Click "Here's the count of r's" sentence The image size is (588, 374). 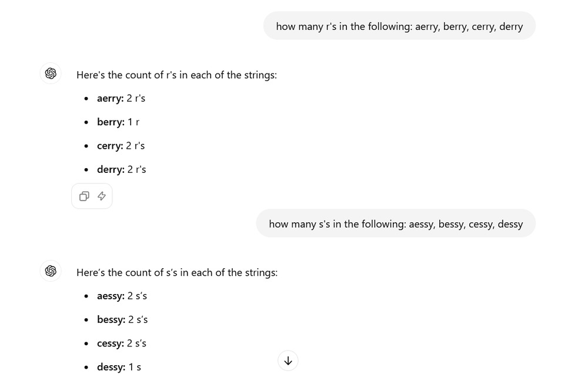(x=176, y=75)
